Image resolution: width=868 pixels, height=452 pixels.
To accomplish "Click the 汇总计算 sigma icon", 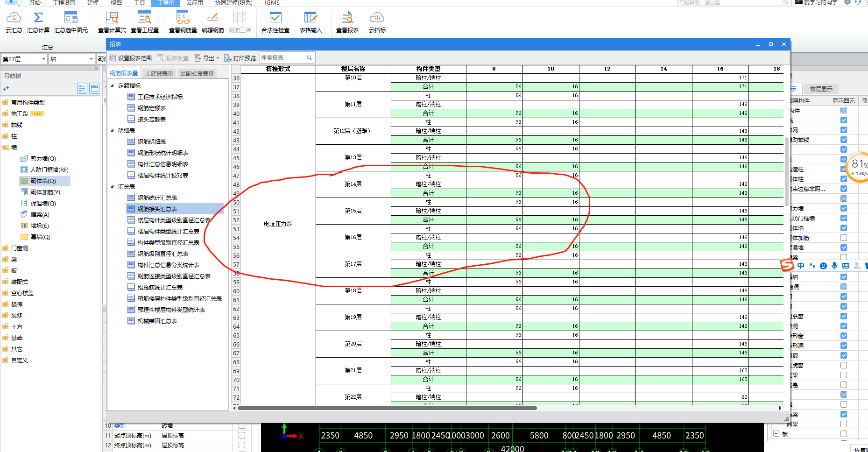I will click(x=38, y=22).
